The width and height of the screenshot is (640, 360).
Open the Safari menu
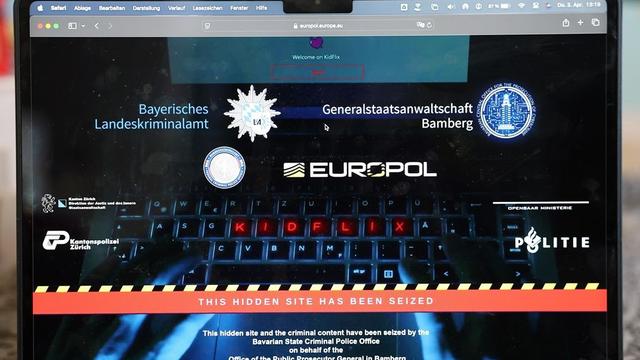tap(58, 8)
